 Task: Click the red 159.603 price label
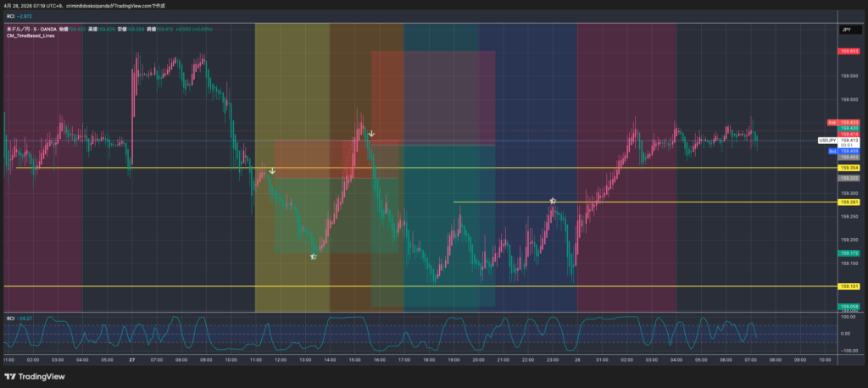coord(849,52)
